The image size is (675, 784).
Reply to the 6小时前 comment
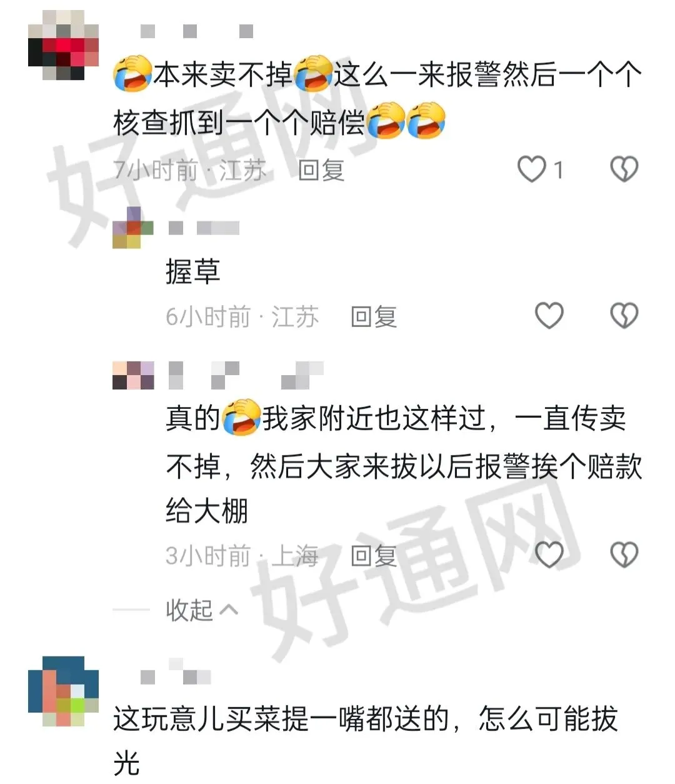point(374,317)
